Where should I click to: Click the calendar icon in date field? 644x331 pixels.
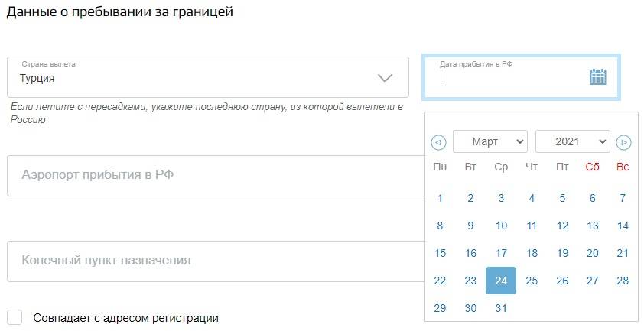coord(597,76)
